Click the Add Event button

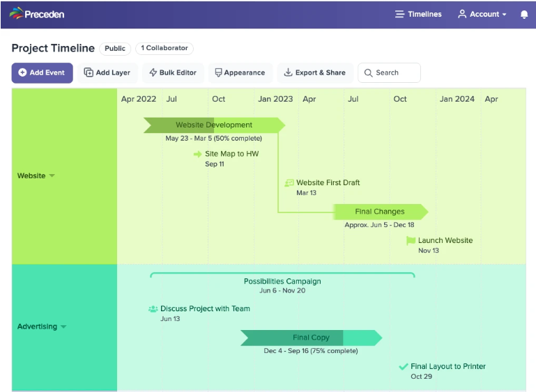point(42,72)
